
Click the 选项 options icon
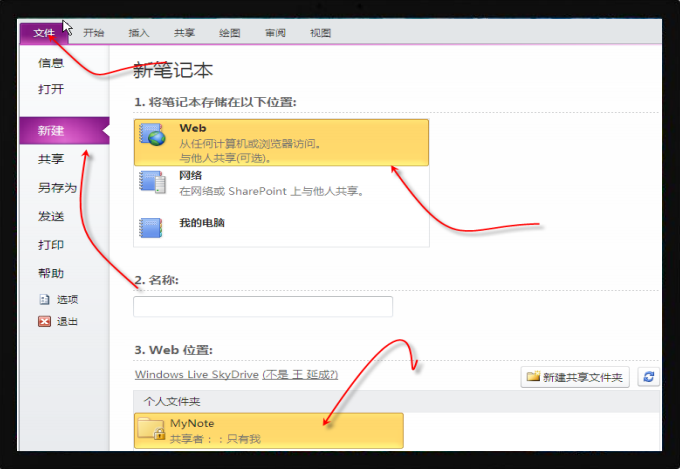coord(44,299)
